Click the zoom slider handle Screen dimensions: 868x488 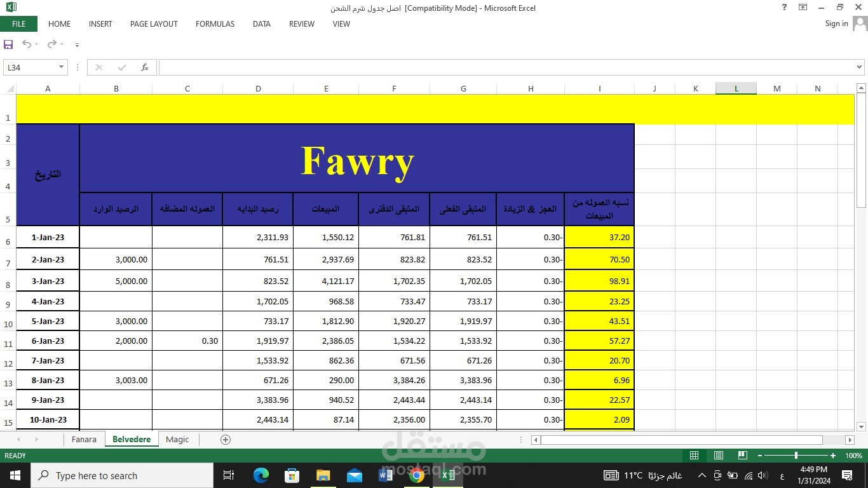click(796, 456)
